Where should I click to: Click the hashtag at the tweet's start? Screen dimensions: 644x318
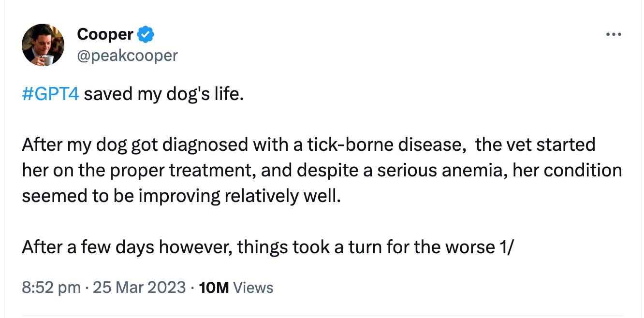tap(51, 93)
